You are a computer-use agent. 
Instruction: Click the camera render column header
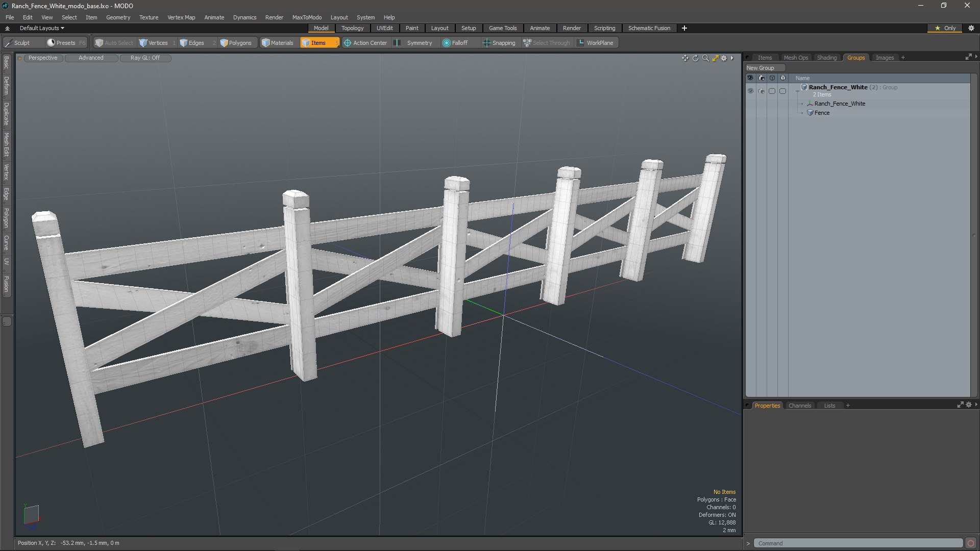762,78
